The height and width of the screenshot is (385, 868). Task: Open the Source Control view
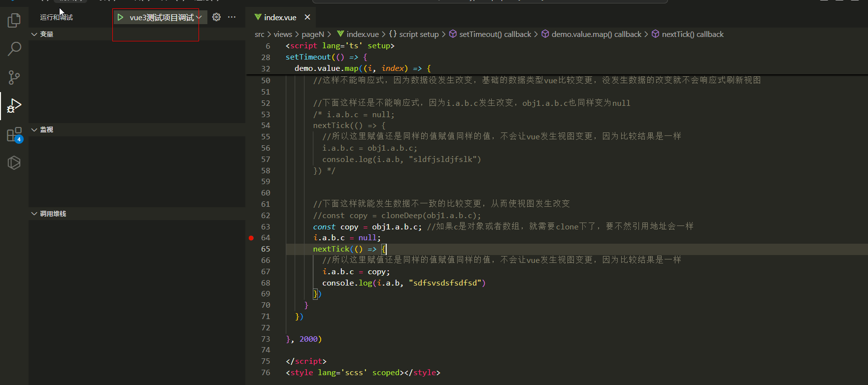(14, 77)
